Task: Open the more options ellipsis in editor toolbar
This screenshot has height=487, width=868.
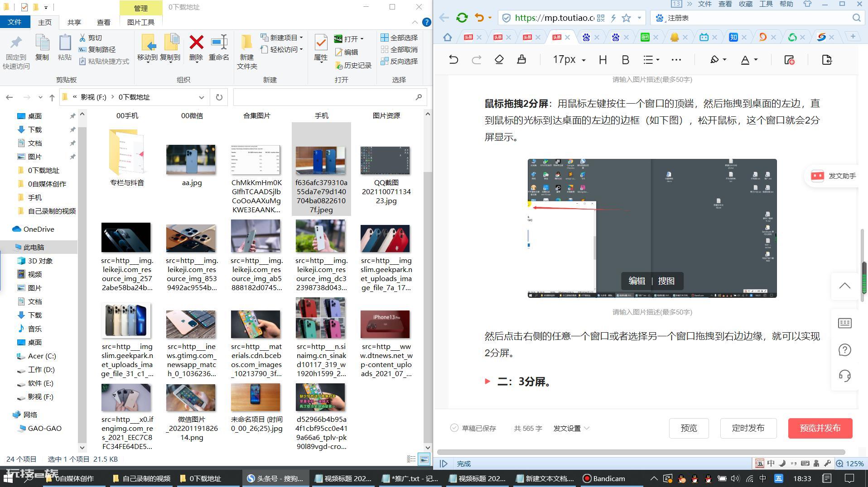Action: 676,60
